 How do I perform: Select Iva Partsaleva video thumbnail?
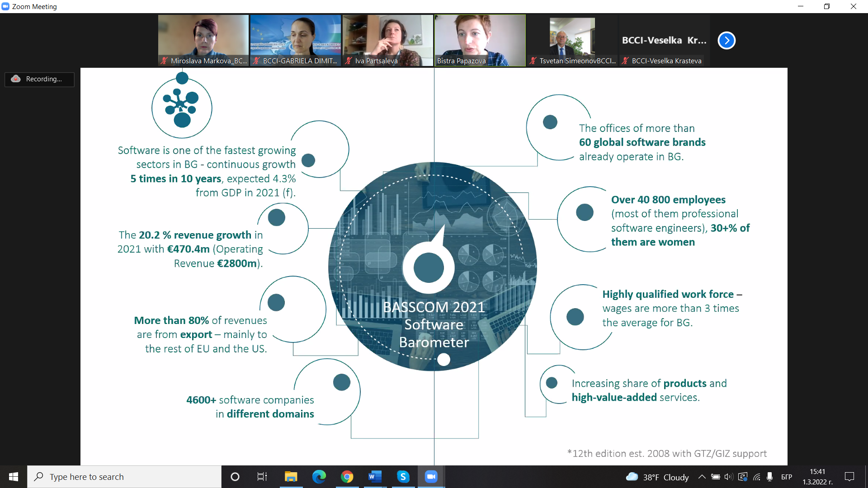pos(388,41)
